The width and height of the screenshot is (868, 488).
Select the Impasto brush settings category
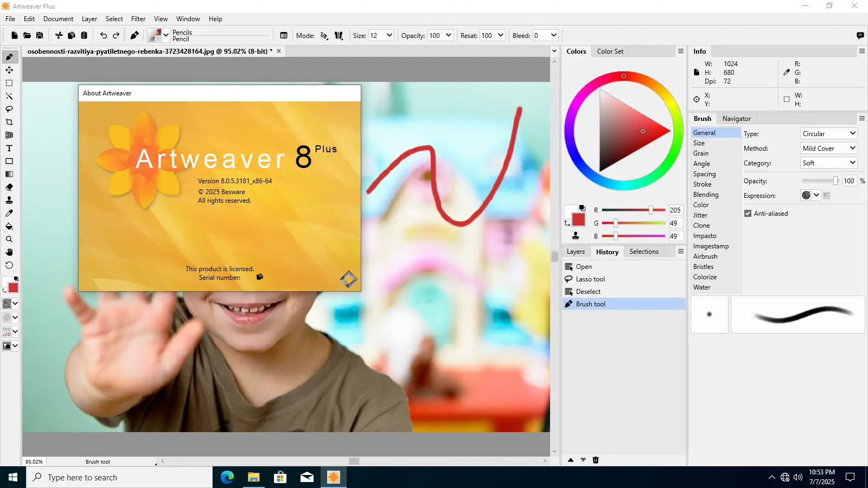pyautogui.click(x=705, y=236)
